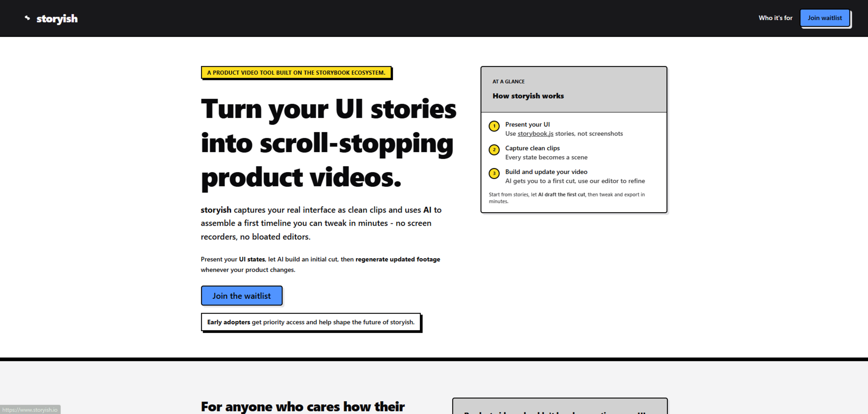Click the "Start from stories, let AI draft" footnote
Screen dimensions: 868x414
click(567, 198)
